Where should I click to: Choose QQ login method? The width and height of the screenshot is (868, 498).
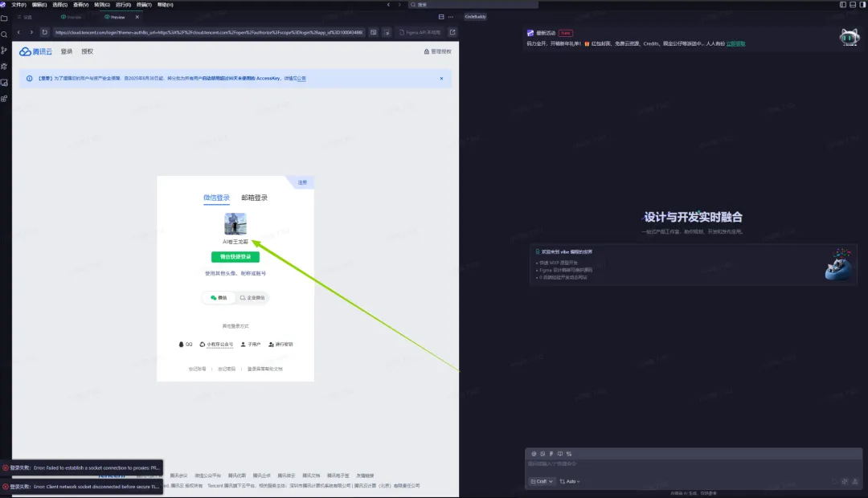point(186,344)
